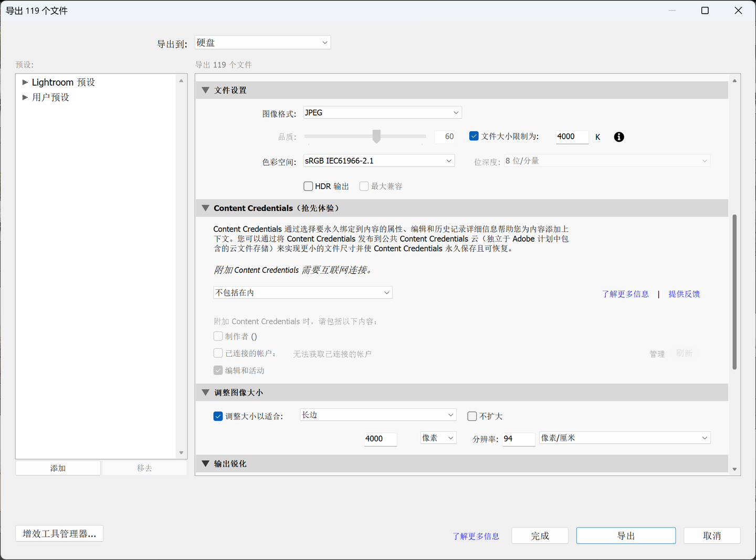This screenshot has width=756, height=560.
Task: Click settings panel scrollbar down arrow
Action: pos(734,469)
